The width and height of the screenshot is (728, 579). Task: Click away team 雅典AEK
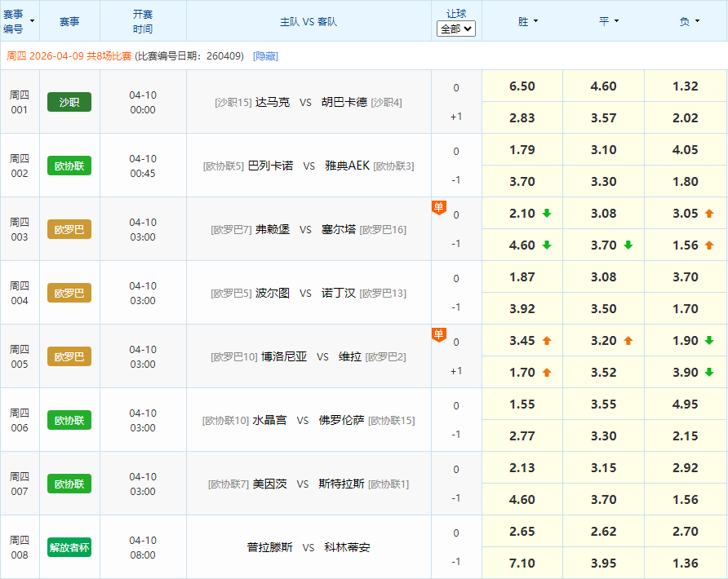pos(348,166)
